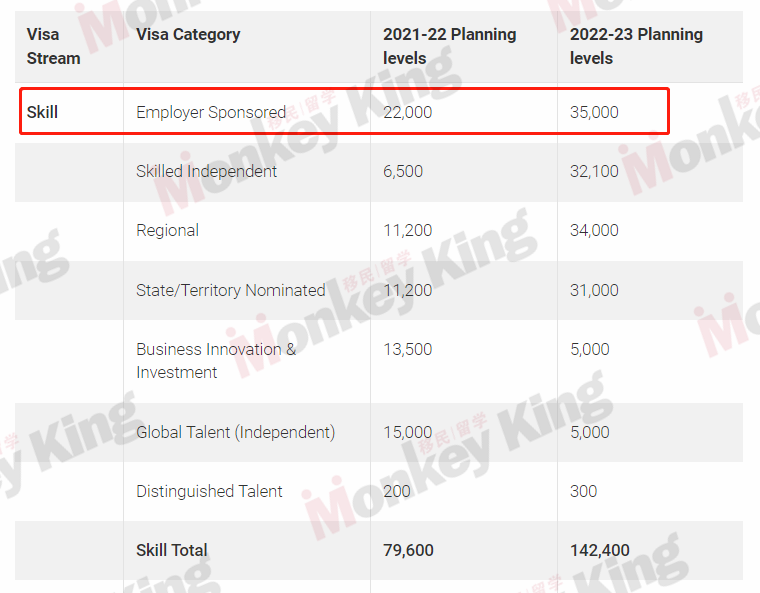Select the 2021-22 Planning levels header
The height and width of the screenshot is (593, 760).
449,46
